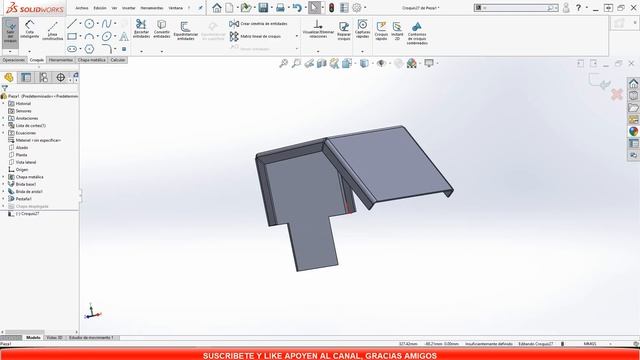
Task: Open the dropdown arrow under Capturas rápidas
Action: (362, 51)
